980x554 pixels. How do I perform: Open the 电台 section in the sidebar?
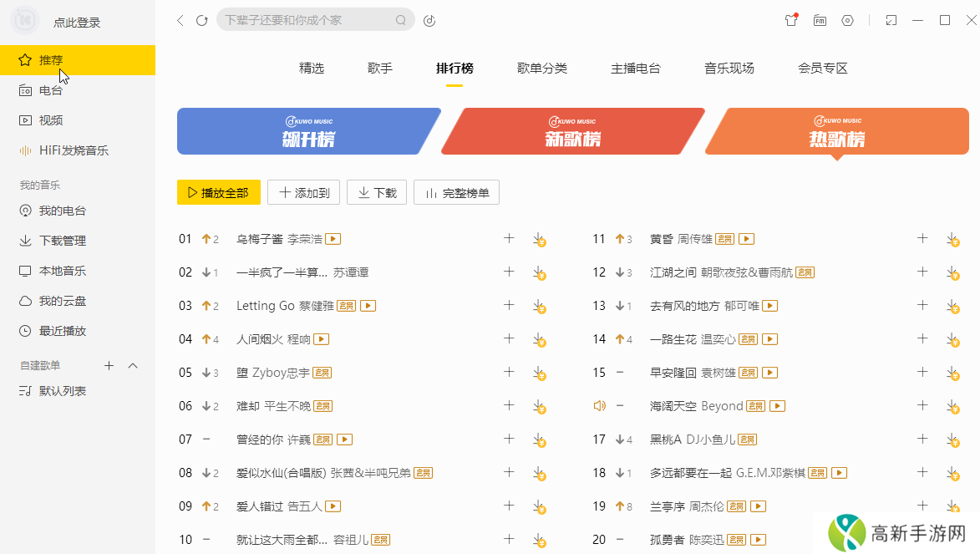pyautogui.click(x=52, y=89)
